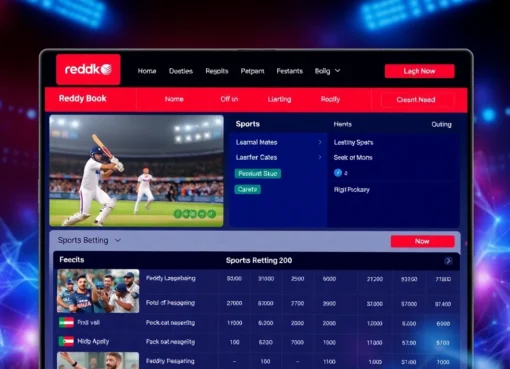Expand the Sports Betting dropdown
510x369 pixels.
pyautogui.click(x=89, y=240)
